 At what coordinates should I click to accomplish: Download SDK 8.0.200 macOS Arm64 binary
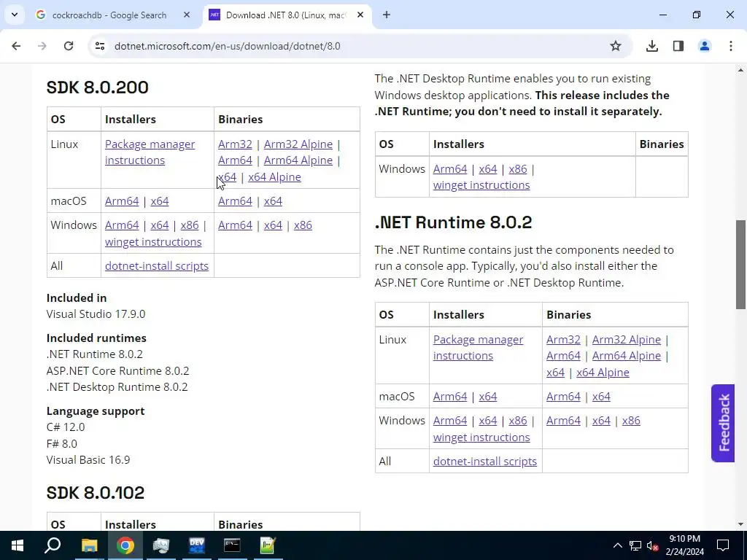(x=235, y=201)
